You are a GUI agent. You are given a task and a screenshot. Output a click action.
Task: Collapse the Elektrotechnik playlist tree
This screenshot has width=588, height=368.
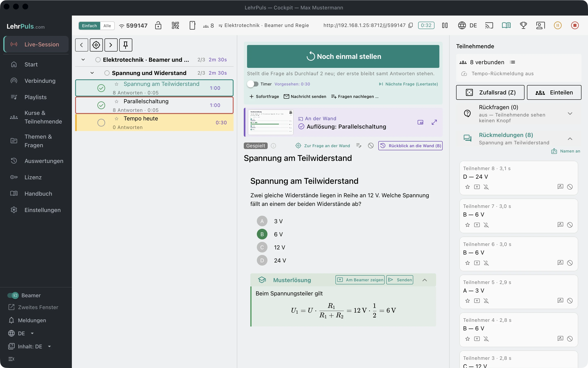[83, 60]
